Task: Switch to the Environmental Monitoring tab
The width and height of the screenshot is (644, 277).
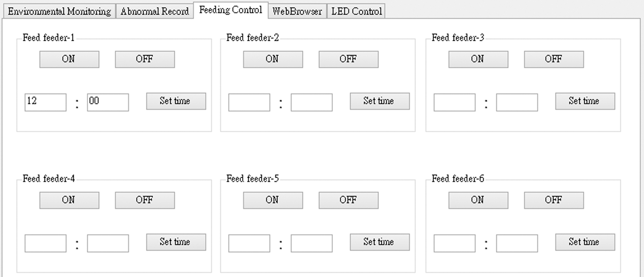Action: 59,12
